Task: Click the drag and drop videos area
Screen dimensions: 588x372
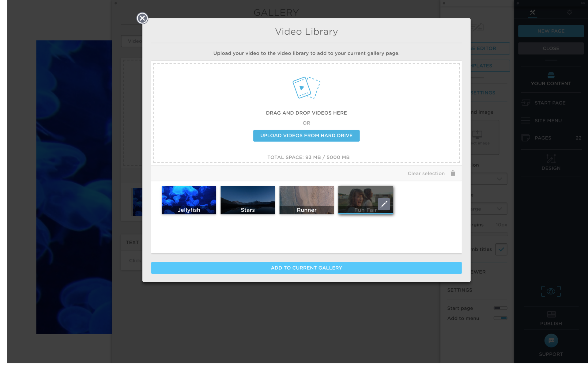Action: pos(306,113)
